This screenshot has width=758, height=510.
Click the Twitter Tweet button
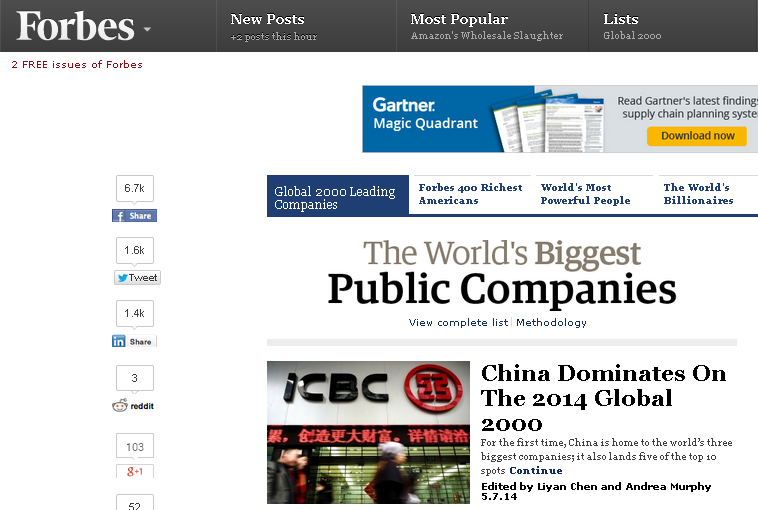pyautogui.click(x=136, y=278)
